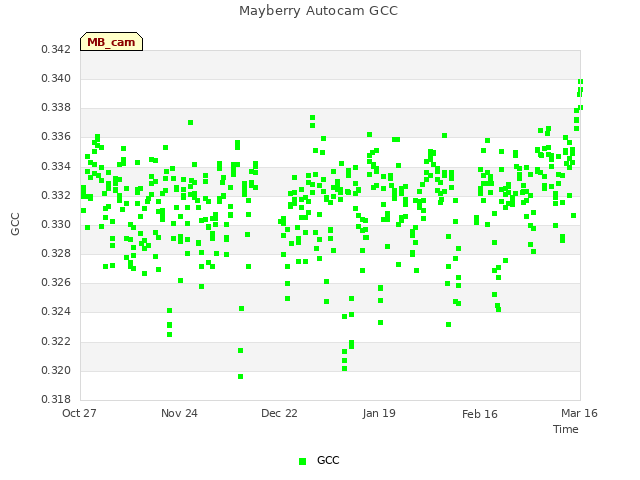This screenshot has width=640, height=480.
Task: Click the 0.324 y-axis value
Action: click(56, 312)
